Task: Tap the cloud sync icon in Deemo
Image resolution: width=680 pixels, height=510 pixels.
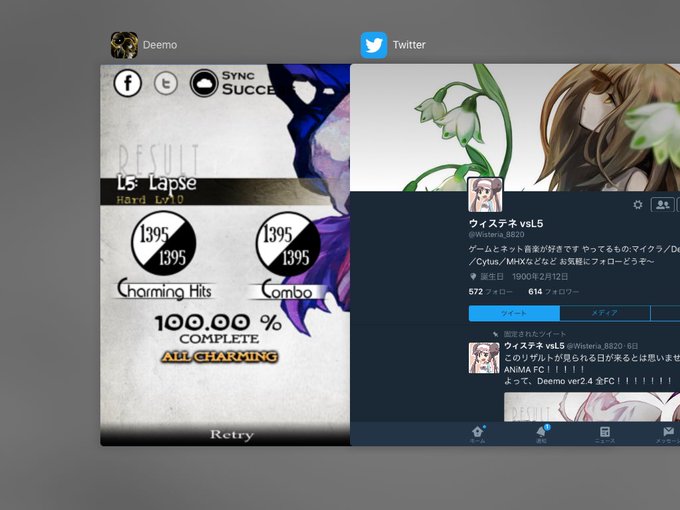Action: (204, 83)
